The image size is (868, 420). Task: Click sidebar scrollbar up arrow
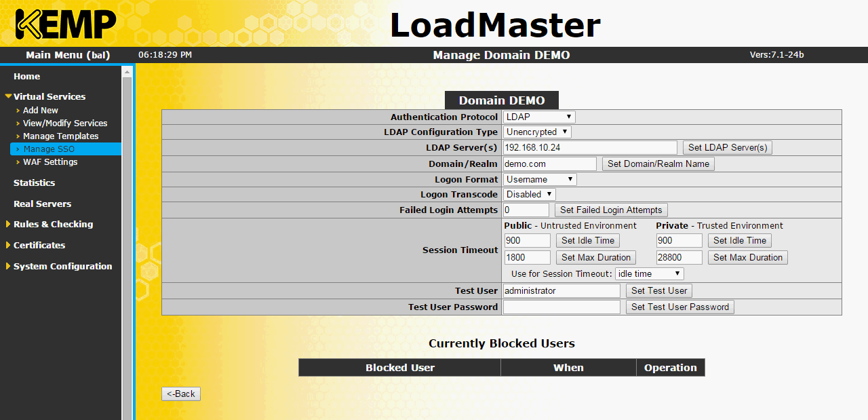coord(127,71)
